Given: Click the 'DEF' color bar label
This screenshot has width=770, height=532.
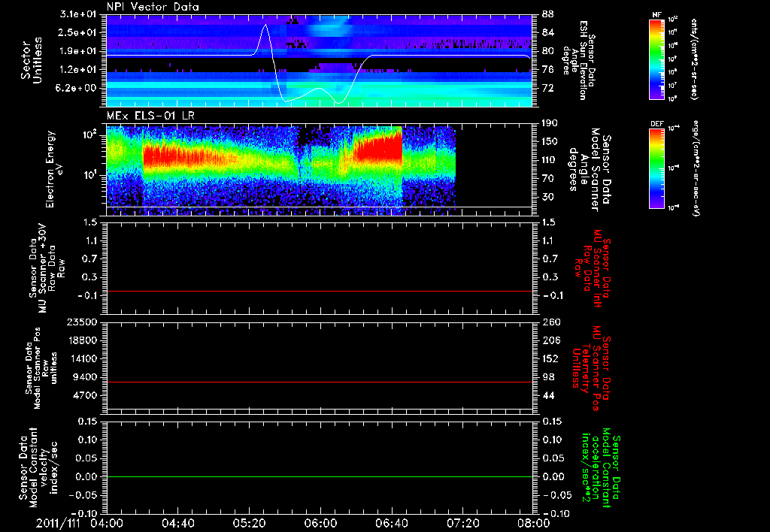Looking at the screenshot, I should coord(656,124).
